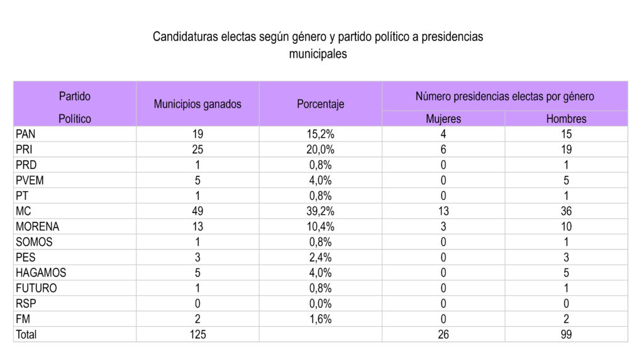This screenshot has height=362, width=644.
Task: Click the "Mujeres" subheader cell
Action: click(443, 119)
